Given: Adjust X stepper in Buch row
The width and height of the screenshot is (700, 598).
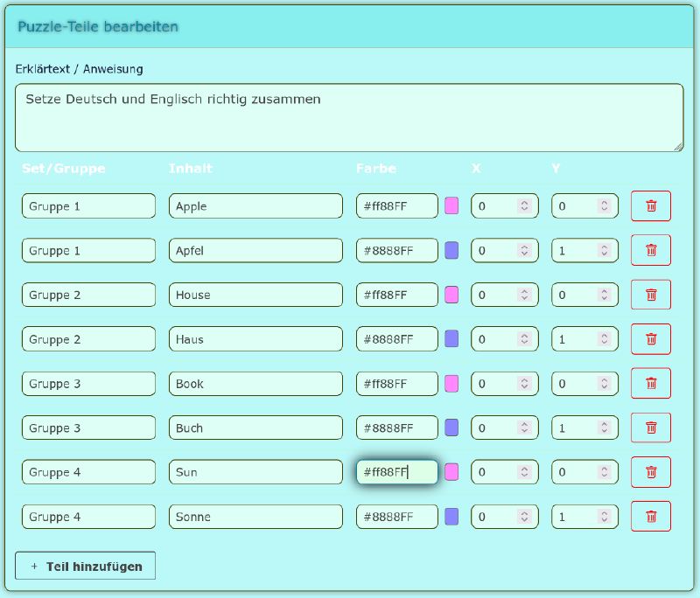Looking at the screenshot, I should [524, 428].
